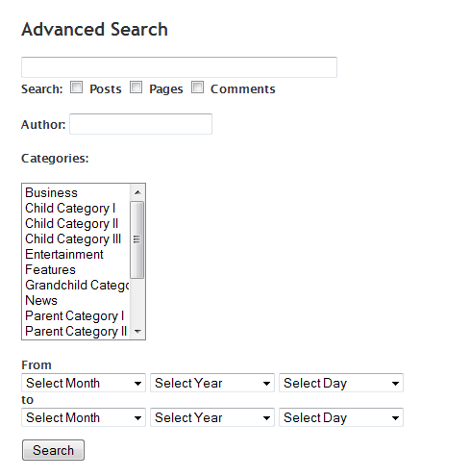Open the to-date Select Month dropdown
471x476 pixels.
[84, 417]
